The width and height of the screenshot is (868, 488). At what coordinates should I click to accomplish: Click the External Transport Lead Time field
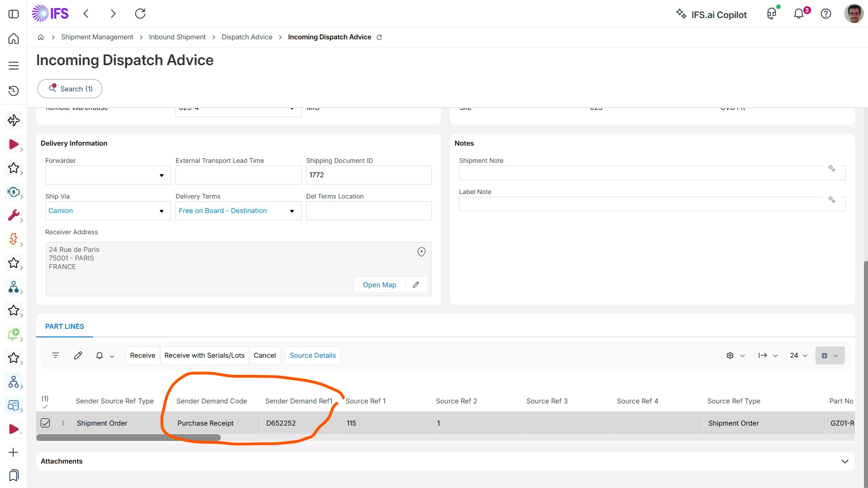click(238, 175)
